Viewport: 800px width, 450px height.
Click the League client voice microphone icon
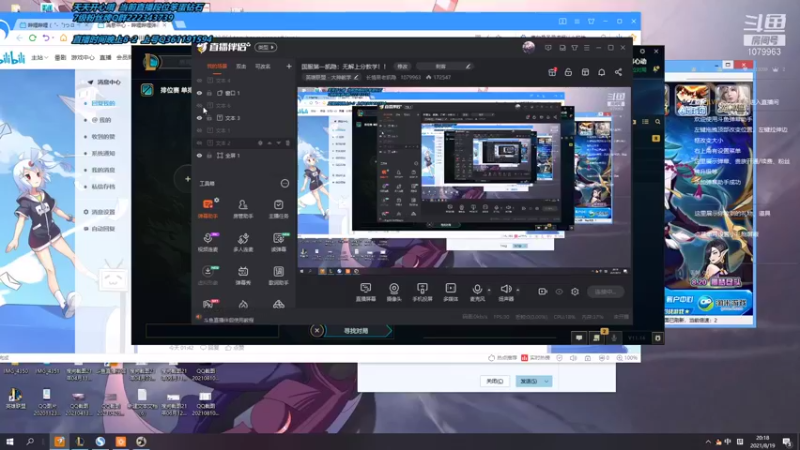point(614,338)
